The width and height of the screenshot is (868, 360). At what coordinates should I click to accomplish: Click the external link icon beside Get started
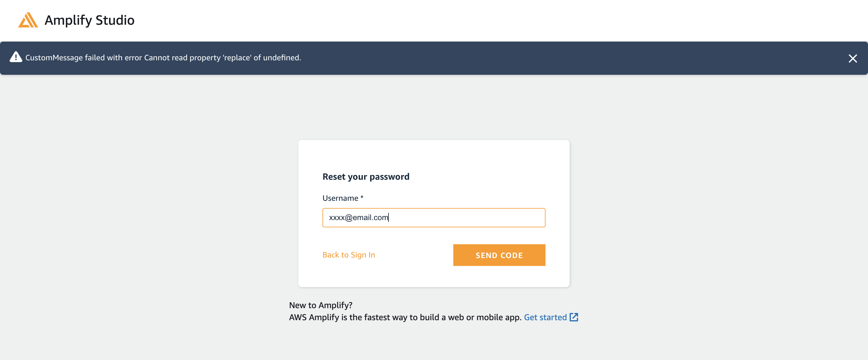574,317
